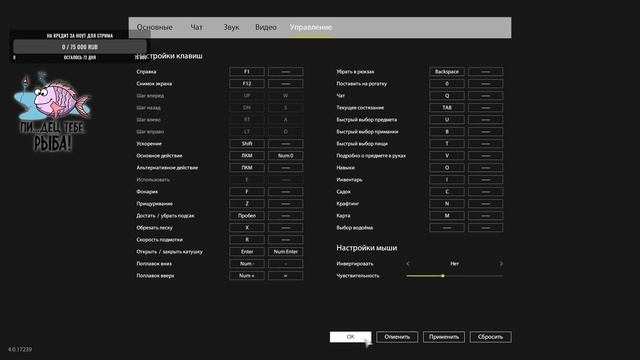Click the empty secondary binding for Ускорение

point(286,144)
